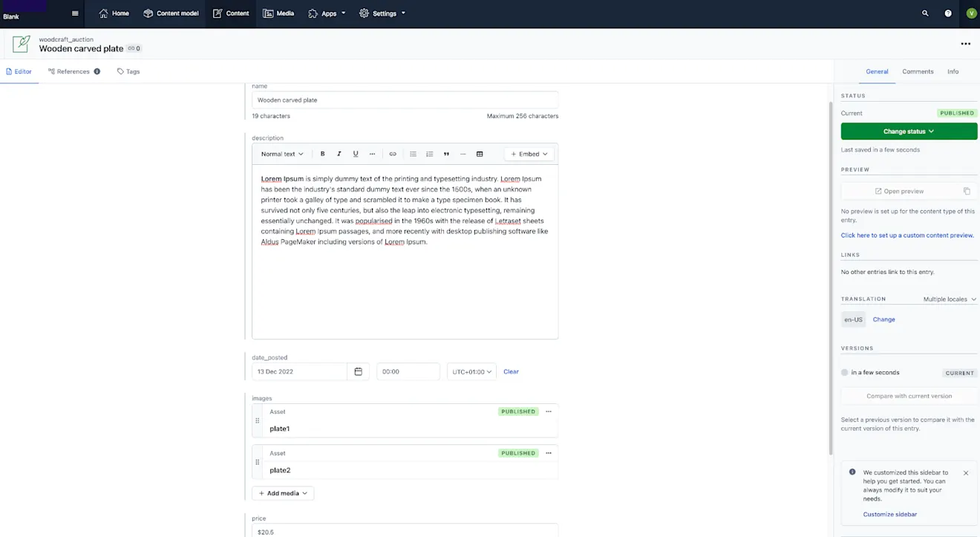
Task: Insert a block quote
Action: click(446, 154)
